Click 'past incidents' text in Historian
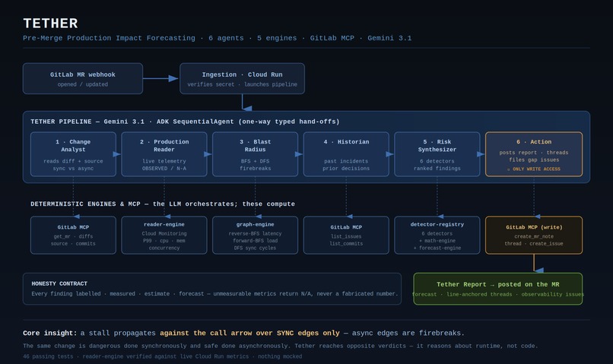This screenshot has width=613, height=364. coord(346,161)
